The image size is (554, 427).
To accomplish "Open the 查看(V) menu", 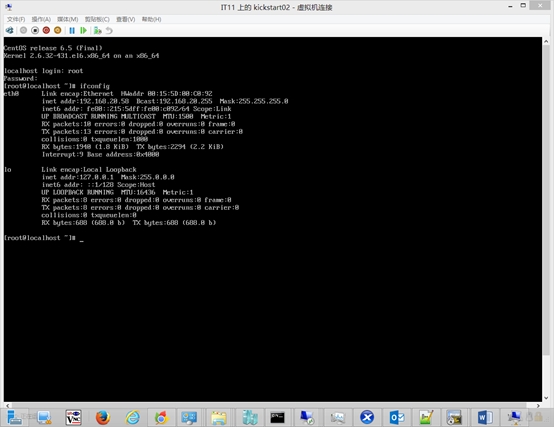I will [x=125, y=19].
